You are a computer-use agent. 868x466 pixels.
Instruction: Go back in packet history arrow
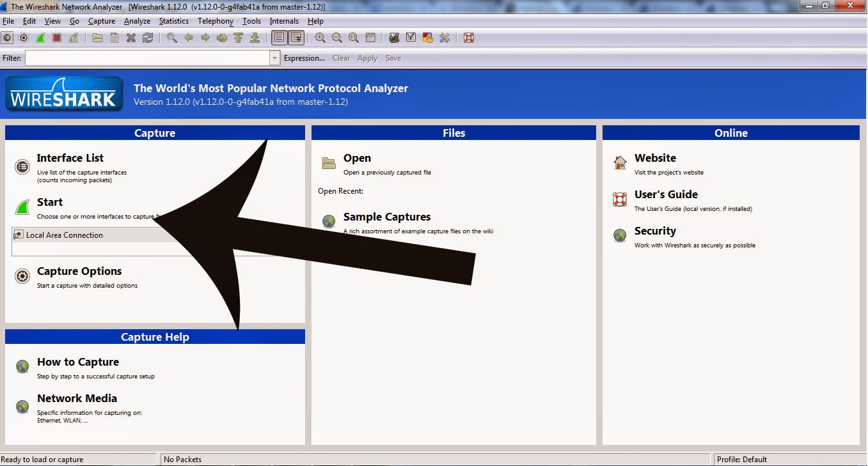[x=189, y=38]
